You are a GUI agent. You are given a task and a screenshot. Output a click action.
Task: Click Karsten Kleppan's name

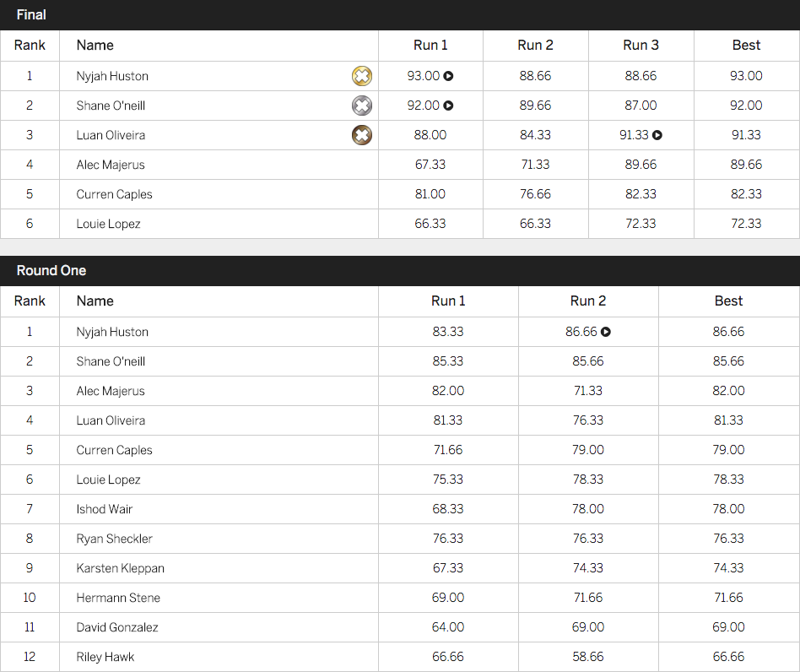(x=120, y=568)
